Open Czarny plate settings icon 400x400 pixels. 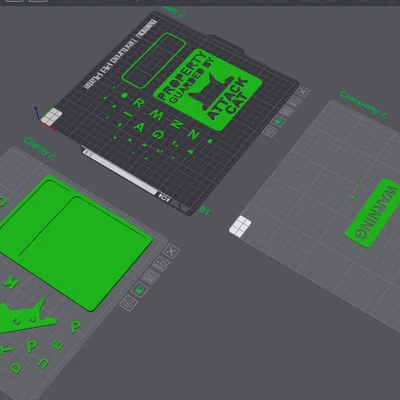click(x=129, y=303)
